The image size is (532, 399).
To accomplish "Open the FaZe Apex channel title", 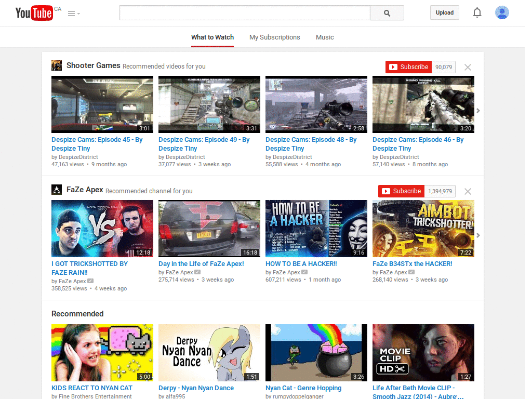I will pos(85,190).
